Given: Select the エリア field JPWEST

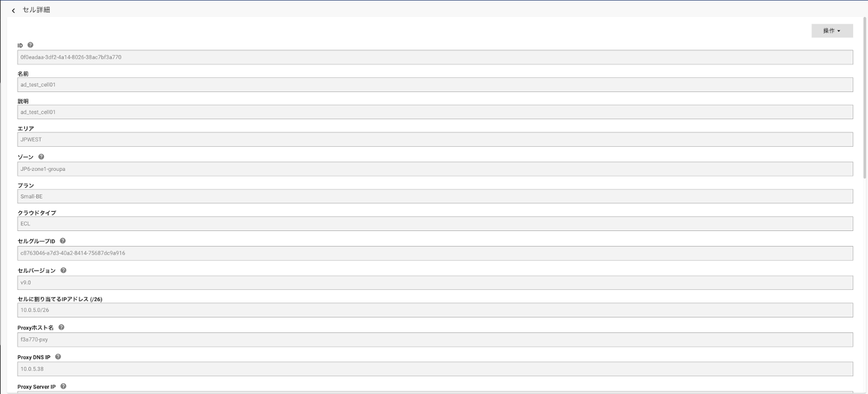Looking at the screenshot, I should 435,140.
